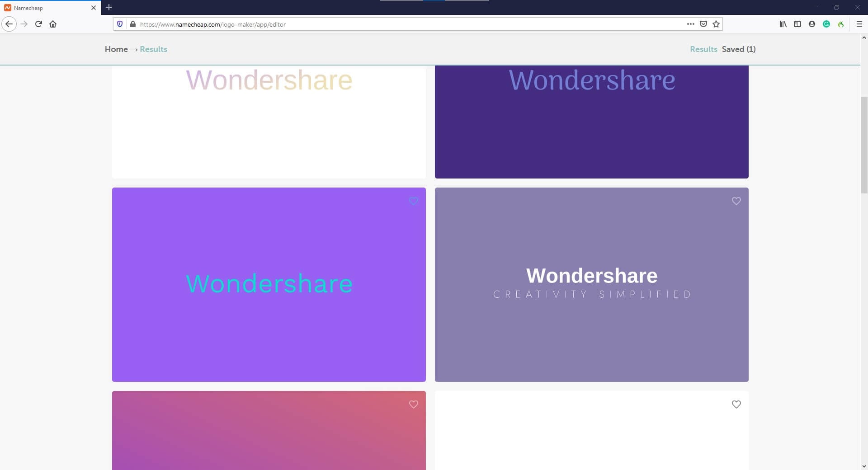The width and height of the screenshot is (868, 470).
Task: Show tracking protection shield info
Action: (119, 24)
